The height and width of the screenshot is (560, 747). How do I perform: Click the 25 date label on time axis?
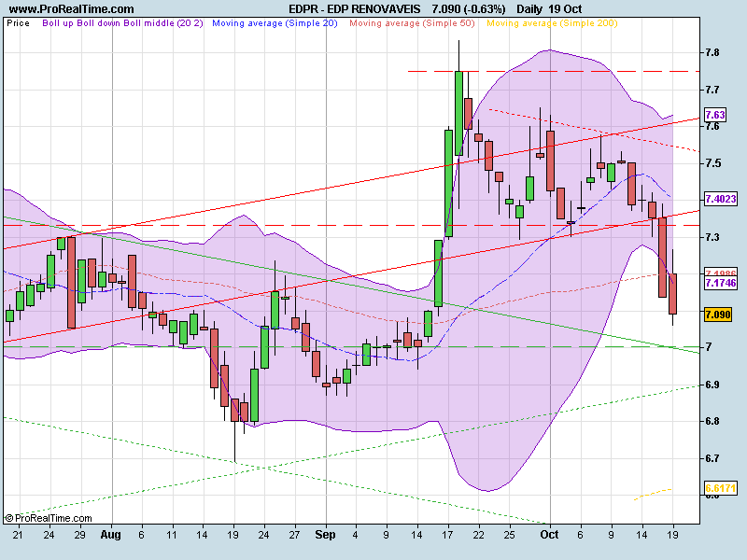(509, 535)
